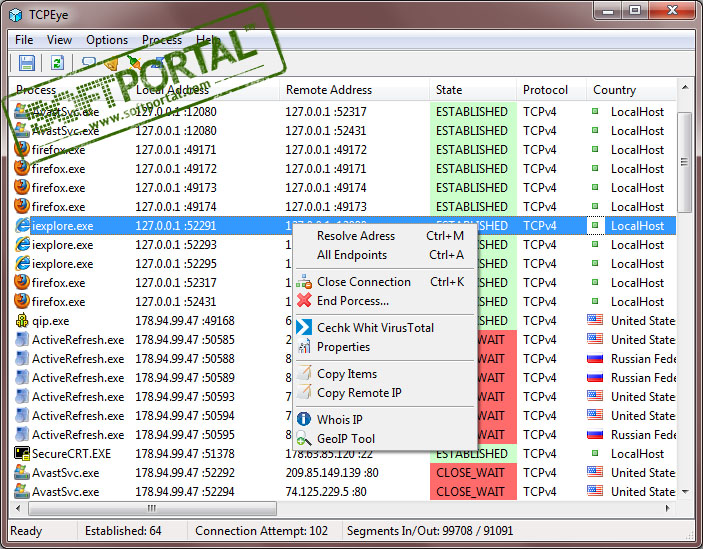703x549 pixels.
Task: Click the Copy Items icon in context menu
Action: click(304, 373)
